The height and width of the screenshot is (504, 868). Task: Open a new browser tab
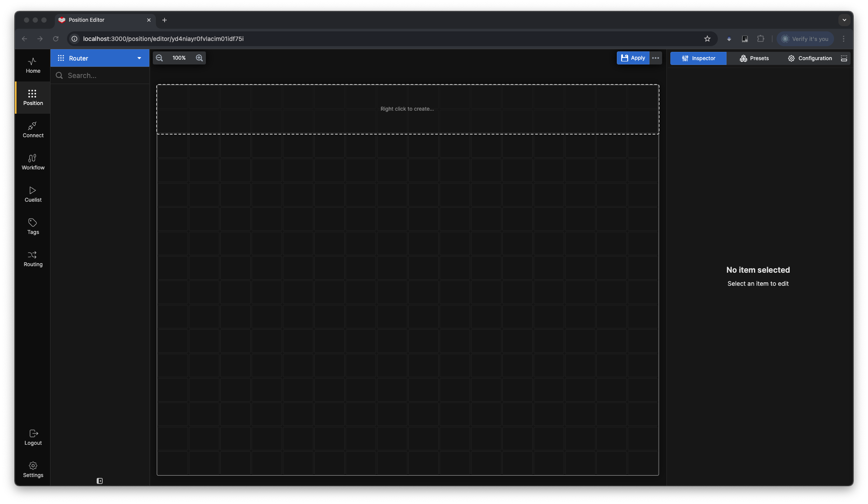pyautogui.click(x=165, y=20)
